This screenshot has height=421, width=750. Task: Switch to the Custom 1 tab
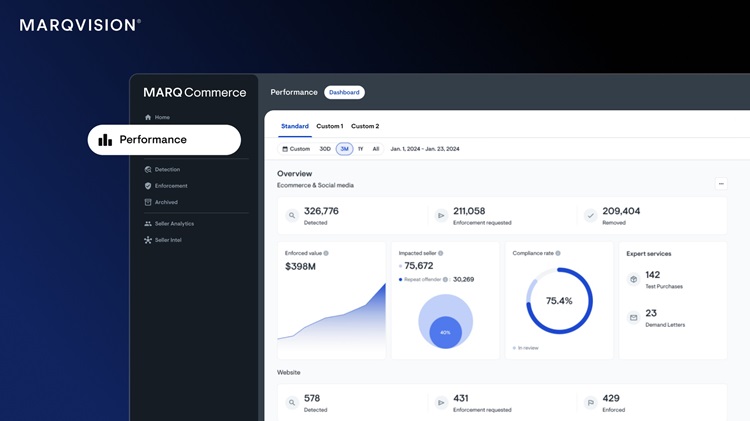pyautogui.click(x=329, y=126)
